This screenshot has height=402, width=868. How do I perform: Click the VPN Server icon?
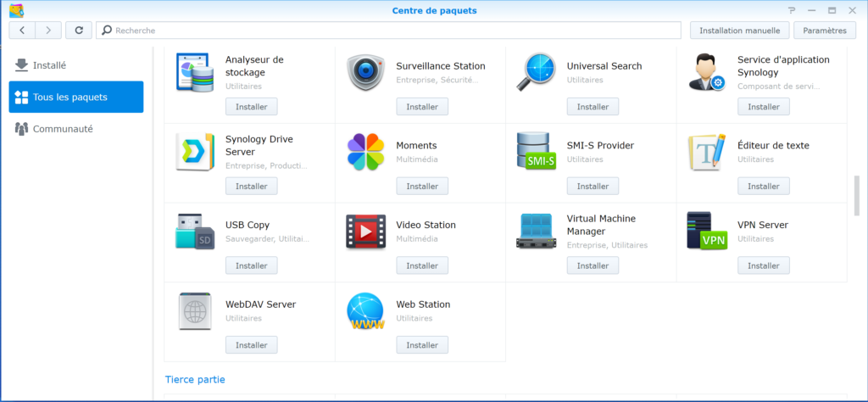(707, 232)
